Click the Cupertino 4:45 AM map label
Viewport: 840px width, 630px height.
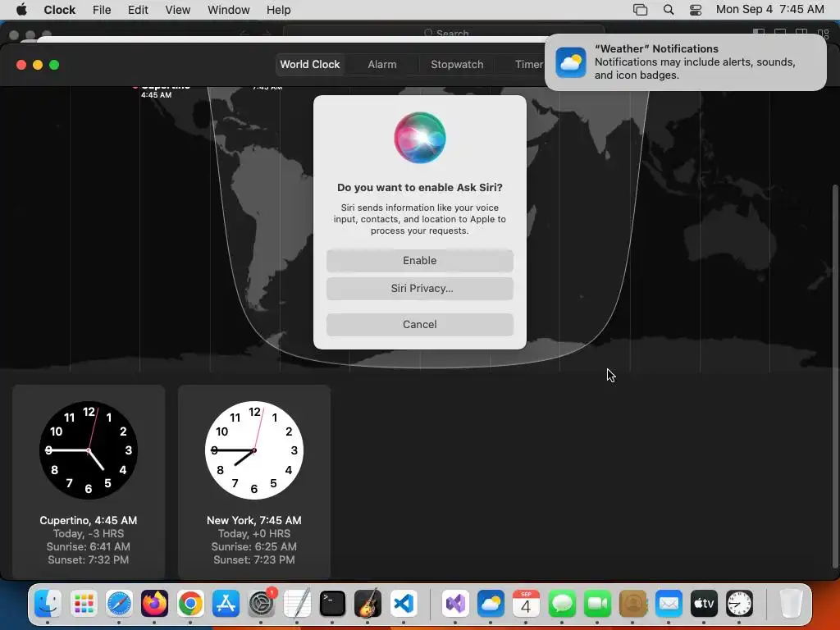(156, 95)
